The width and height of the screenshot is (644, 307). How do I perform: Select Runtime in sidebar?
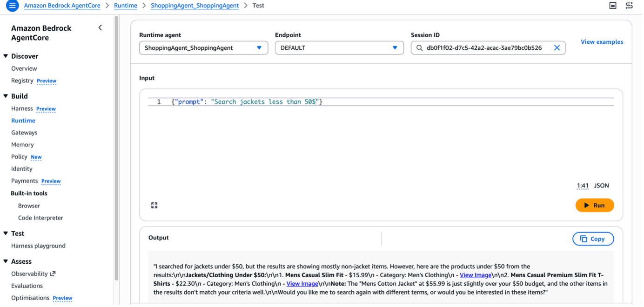(23, 120)
